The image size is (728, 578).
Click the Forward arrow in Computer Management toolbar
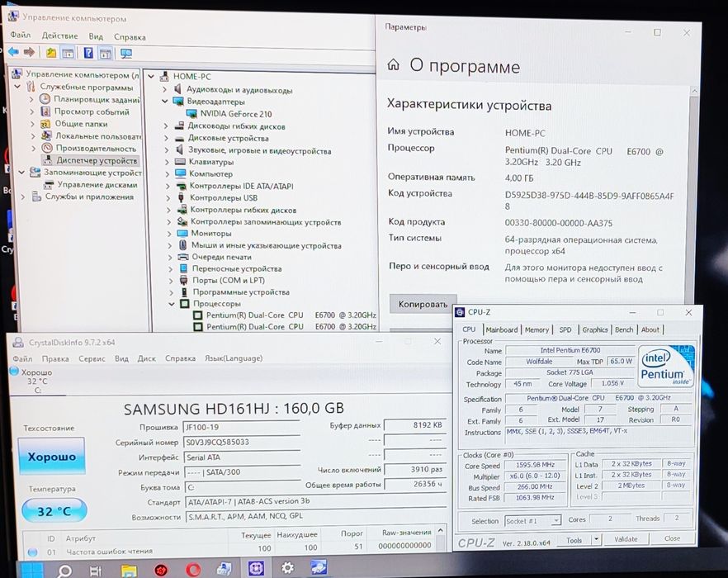[29, 52]
